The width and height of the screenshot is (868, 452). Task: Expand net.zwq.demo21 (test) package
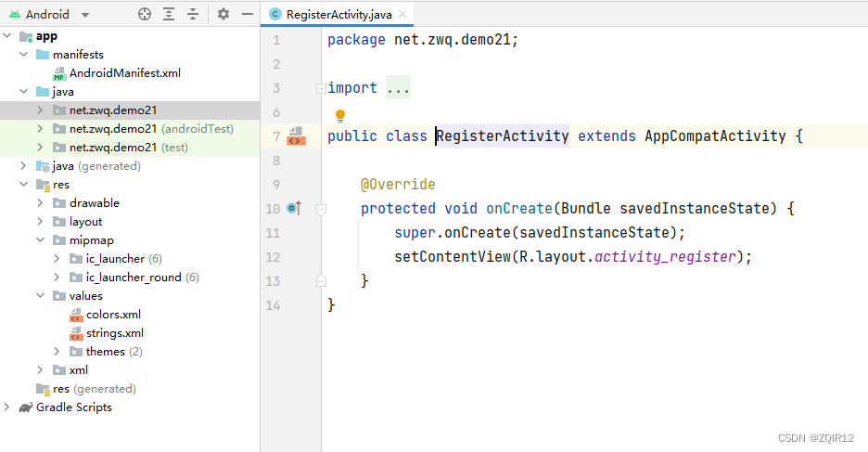pyautogui.click(x=40, y=148)
